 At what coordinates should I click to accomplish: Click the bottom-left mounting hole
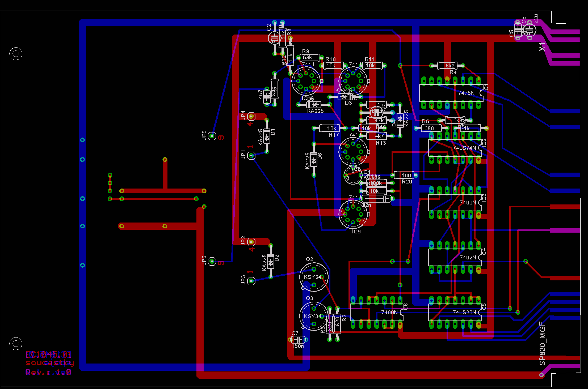coord(16,344)
